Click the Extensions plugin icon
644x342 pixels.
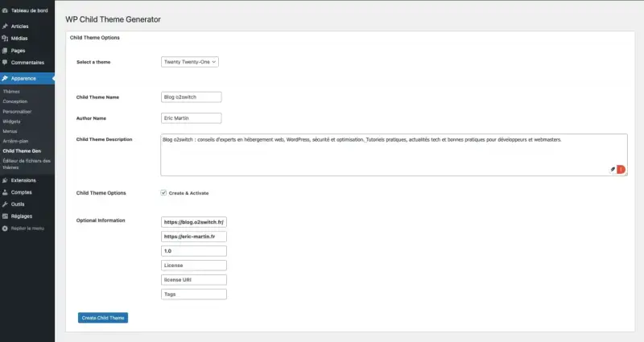[x=5, y=180]
